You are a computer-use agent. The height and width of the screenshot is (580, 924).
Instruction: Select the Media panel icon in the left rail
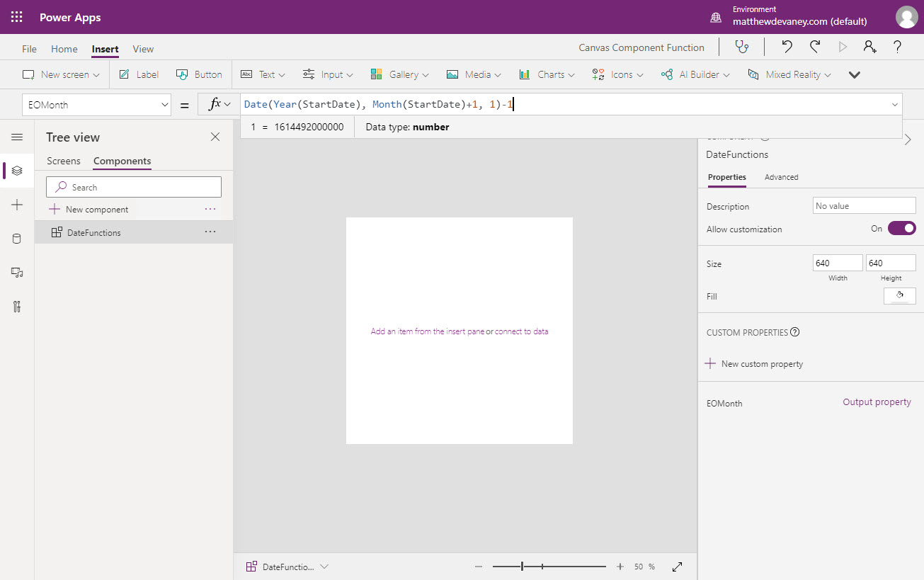click(18, 273)
